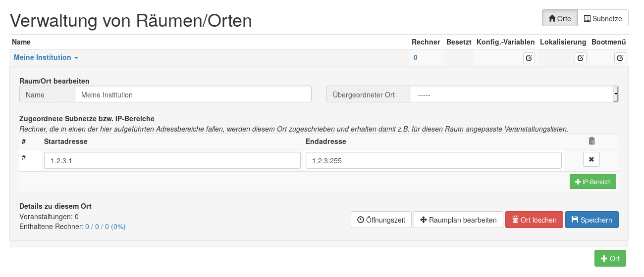Screen dimensions: 644x277
Task: Open Raumplan bearbeiten
Action: pyautogui.click(x=458, y=220)
